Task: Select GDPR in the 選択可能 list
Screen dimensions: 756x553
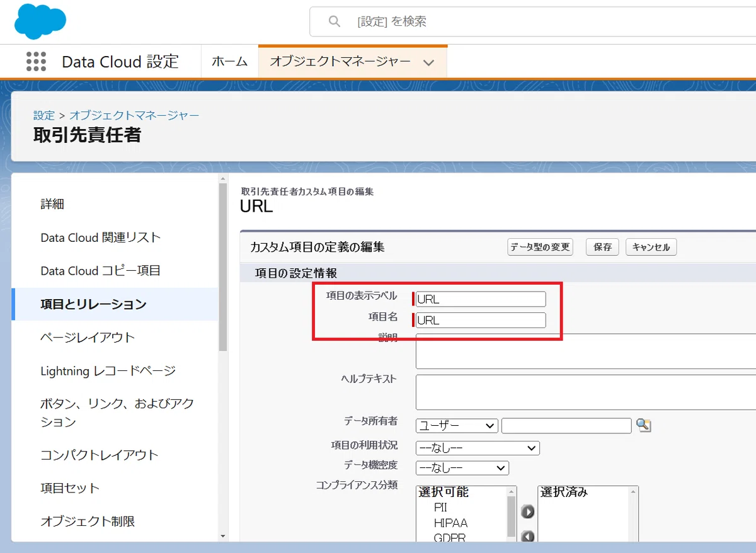Action: point(450,538)
